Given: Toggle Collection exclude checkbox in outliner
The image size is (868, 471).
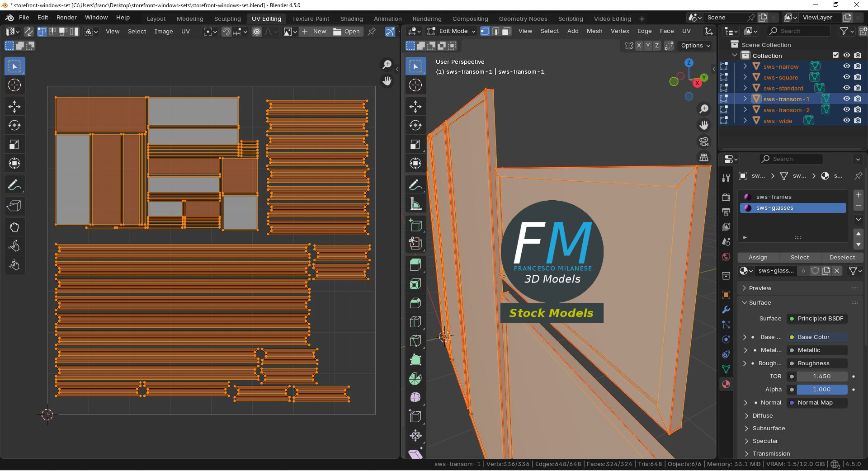Looking at the screenshot, I should click(x=835, y=55).
